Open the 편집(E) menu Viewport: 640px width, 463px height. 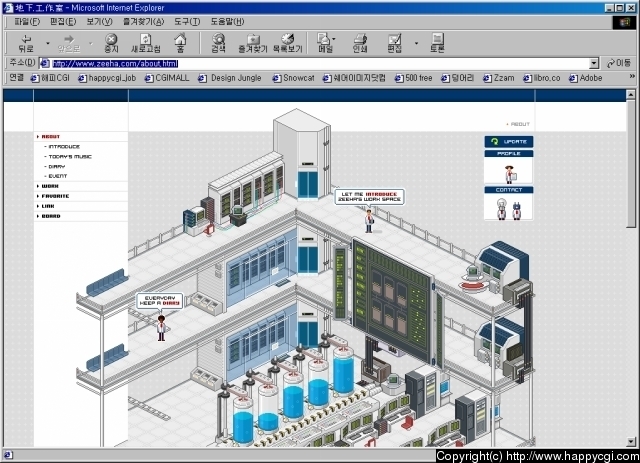tap(63, 22)
